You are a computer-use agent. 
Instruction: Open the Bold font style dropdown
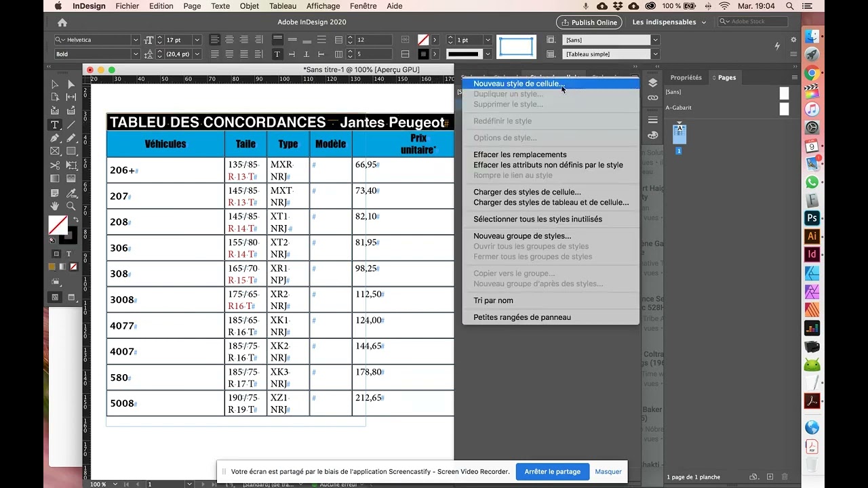[x=136, y=54]
